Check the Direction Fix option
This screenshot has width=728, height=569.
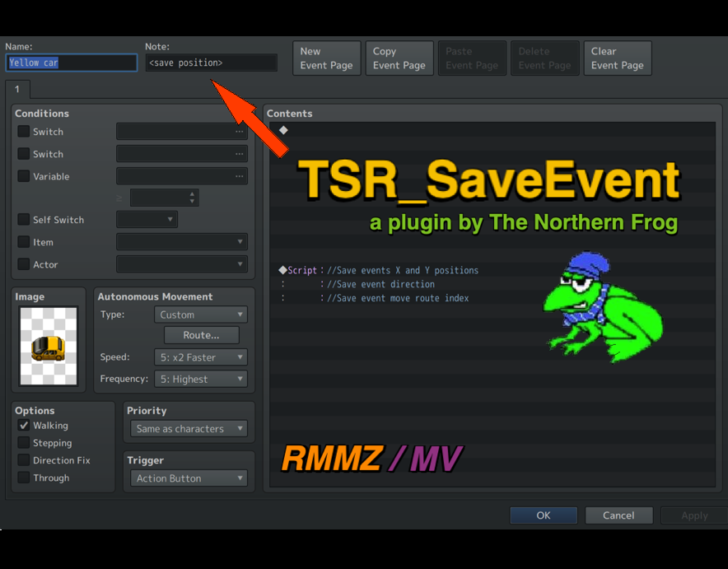(x=23, y=460)
